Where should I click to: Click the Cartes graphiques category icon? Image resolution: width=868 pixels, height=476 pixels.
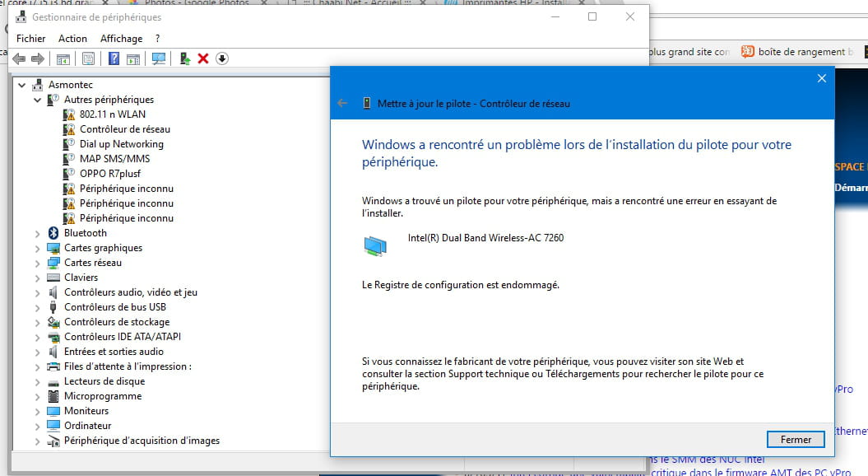[x=53, y=248]
